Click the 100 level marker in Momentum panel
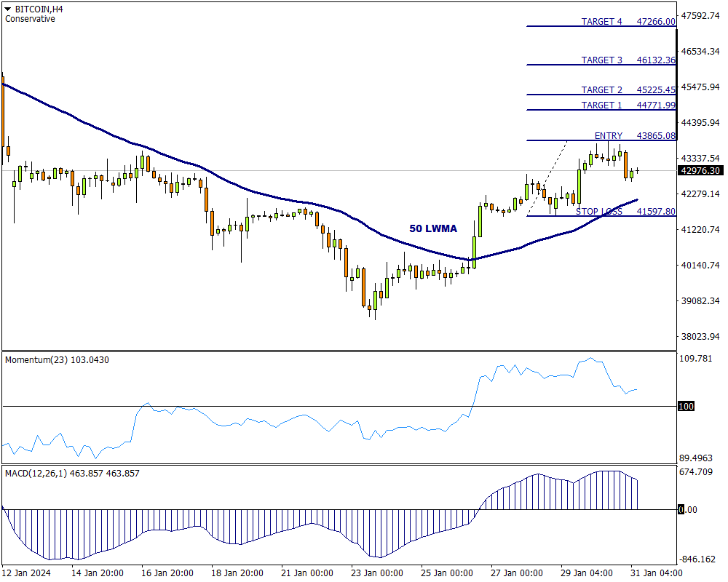This screenshot has width=728, height=582. click(x=685, y=406)
